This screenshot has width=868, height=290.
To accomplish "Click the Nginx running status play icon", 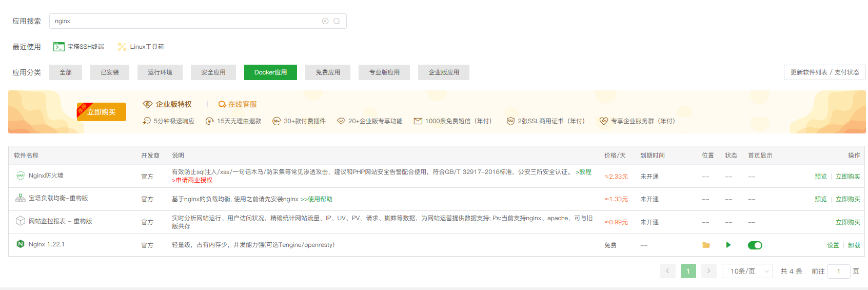I will click(x=728, y=245).
